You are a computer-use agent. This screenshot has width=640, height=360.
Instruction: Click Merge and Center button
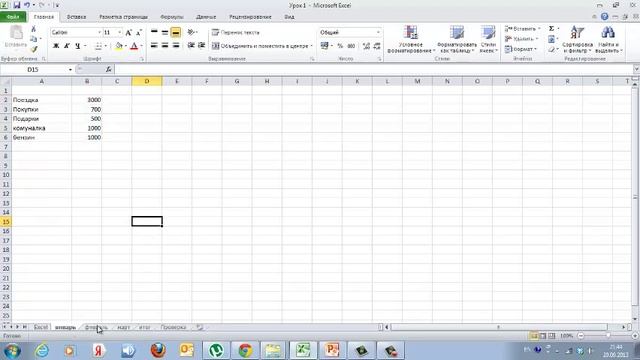tap(260, 46)
